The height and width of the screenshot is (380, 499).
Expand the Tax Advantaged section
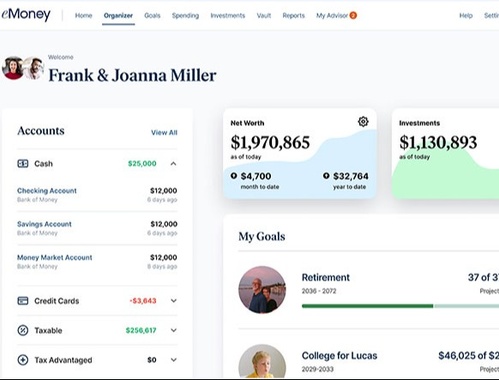coord(173,360)
